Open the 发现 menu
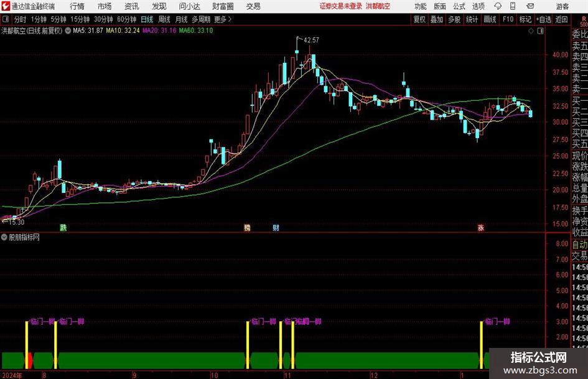Viewport: 588px width, 379px height. coord(159,6)
